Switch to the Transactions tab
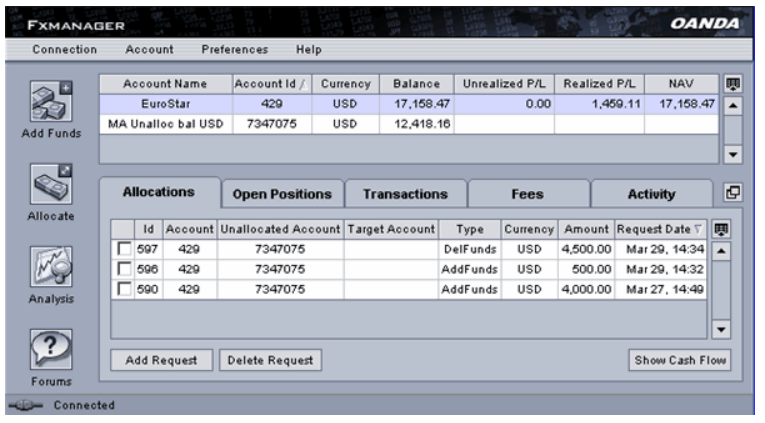 tap(405, 194)
